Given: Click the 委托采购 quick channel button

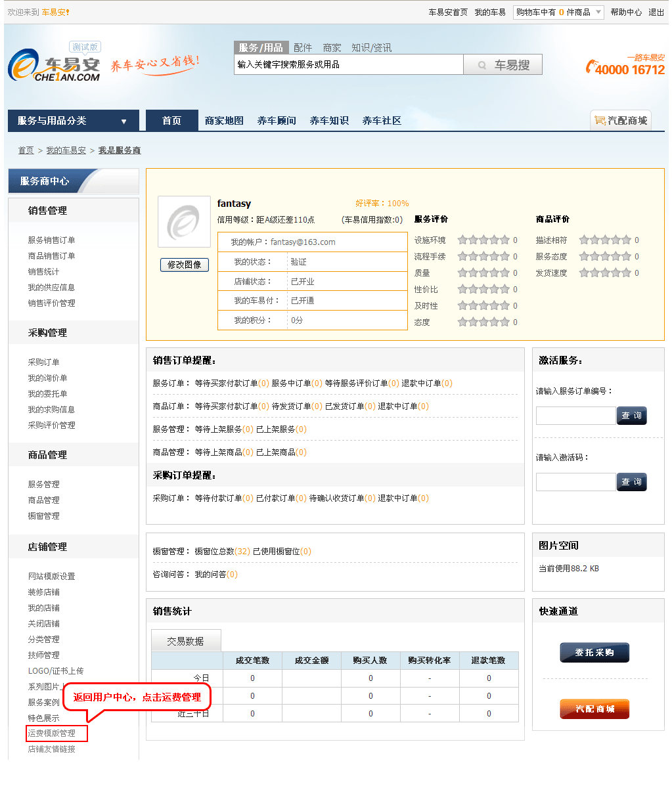Looking at the screenshot, I should coord(594,653).
